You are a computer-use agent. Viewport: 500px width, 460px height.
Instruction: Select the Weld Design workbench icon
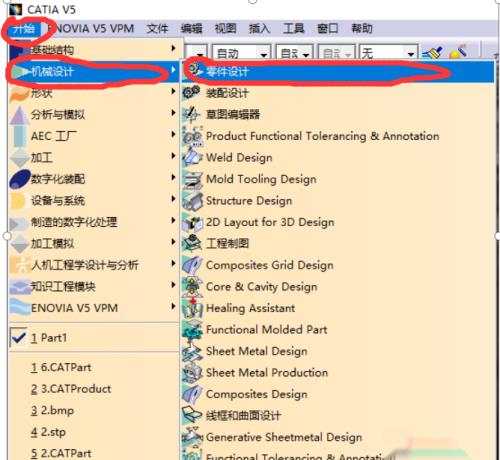tap(192, 157)
